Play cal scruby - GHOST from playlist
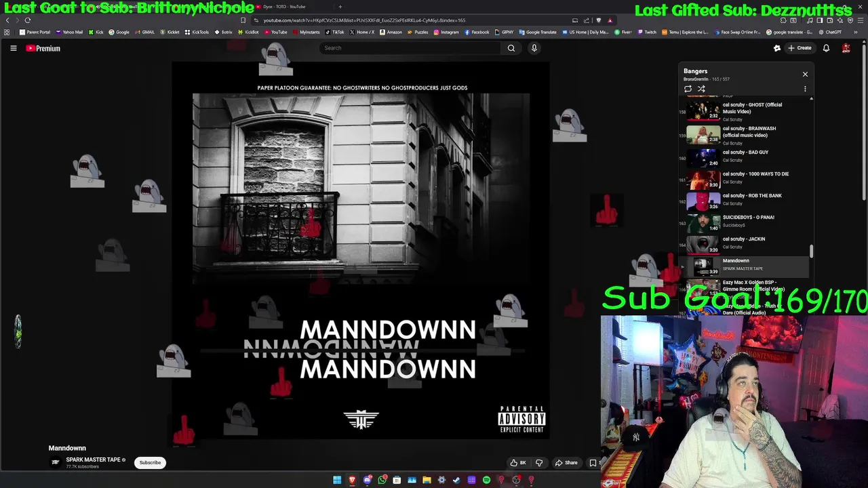This screenshot has width=868, height=488. (745, 110)
